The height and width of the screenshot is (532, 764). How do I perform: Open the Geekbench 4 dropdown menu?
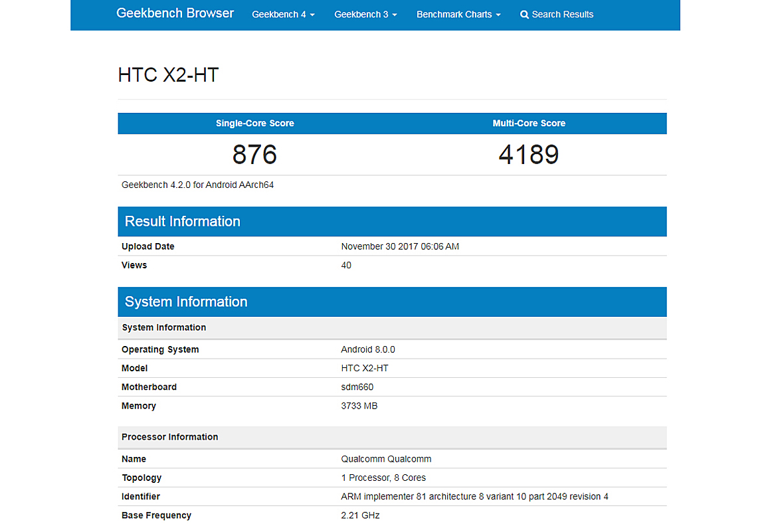pyautogui.click(x=283, y=15)
